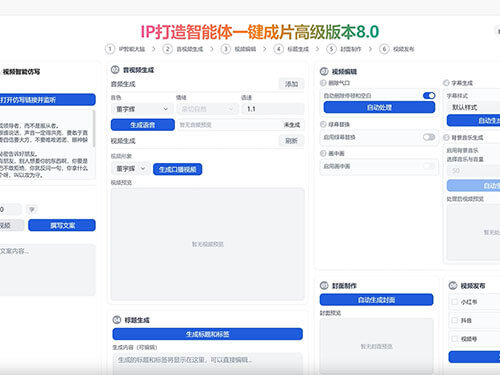Click the light blue button under music volume
This screenshot has width=500, height=375.
pos(473,186)
